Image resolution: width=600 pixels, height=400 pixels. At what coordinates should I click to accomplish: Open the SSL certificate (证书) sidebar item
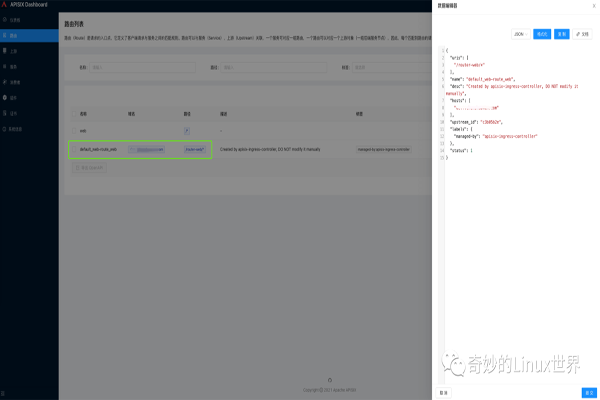[x=29, y=114]
